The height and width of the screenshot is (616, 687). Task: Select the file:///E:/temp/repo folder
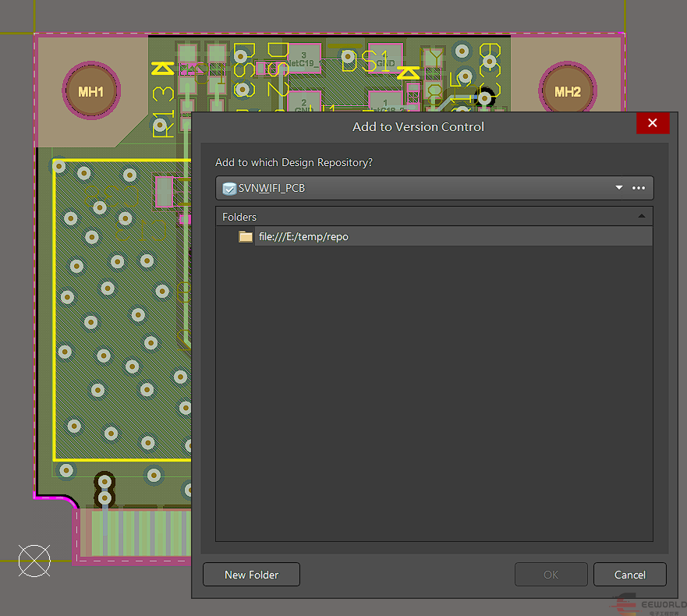(x=303, y=237)
